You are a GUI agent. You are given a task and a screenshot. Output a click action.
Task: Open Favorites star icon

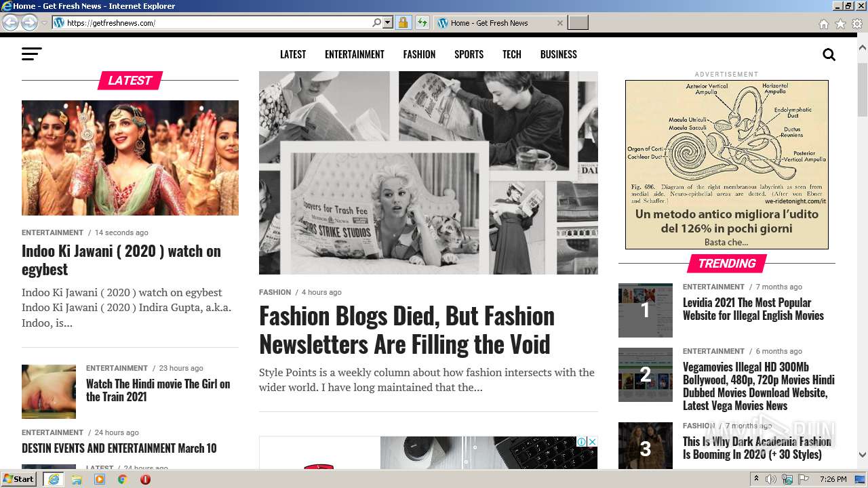coord(840,24)
